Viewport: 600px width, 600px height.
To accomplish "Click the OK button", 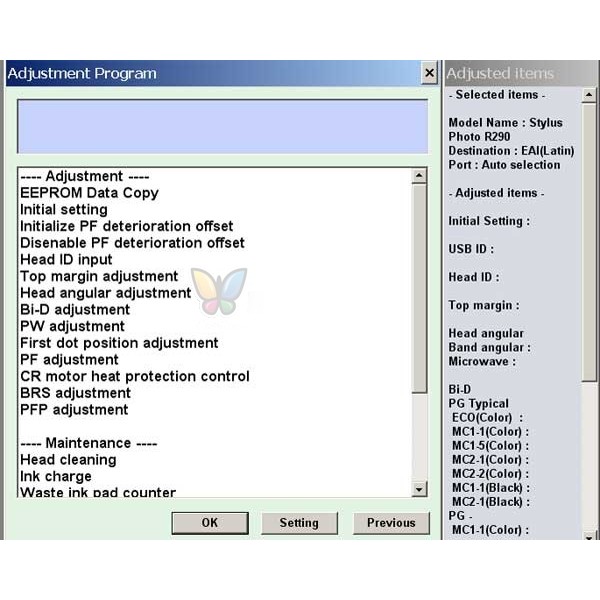I will tap(209, 523).
